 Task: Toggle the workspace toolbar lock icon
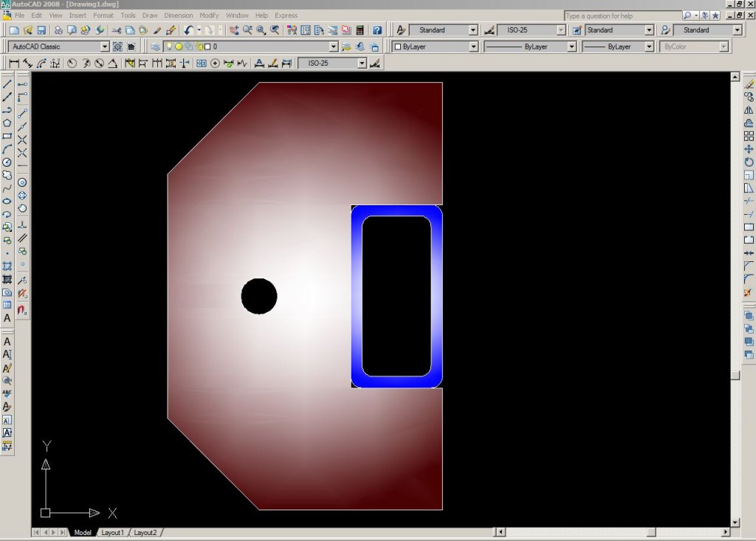pyautogui.click(x=131, y=46)
